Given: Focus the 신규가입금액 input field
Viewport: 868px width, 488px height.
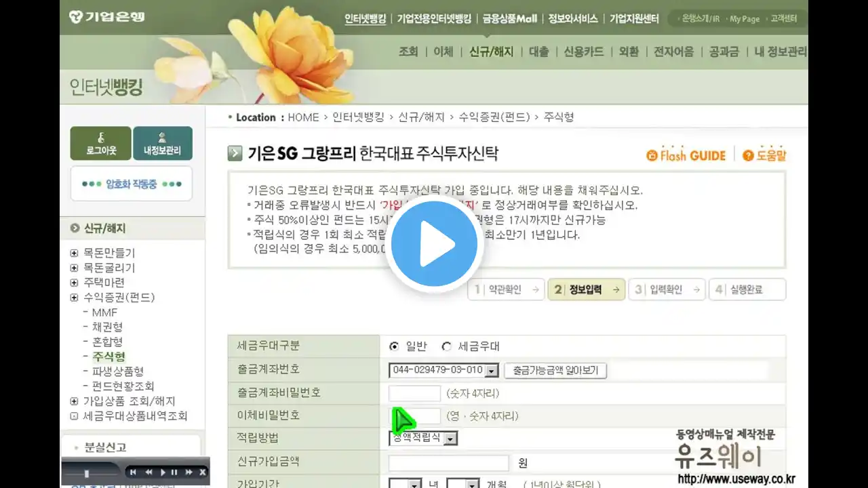Looking at the screenshot, I should coord(448,463).
